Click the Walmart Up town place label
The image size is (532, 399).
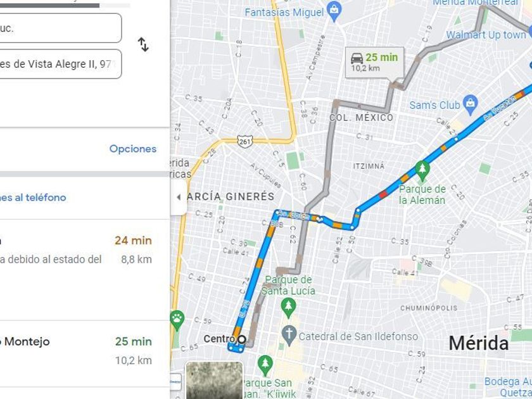pyautogui.click(x=486, y=35)
